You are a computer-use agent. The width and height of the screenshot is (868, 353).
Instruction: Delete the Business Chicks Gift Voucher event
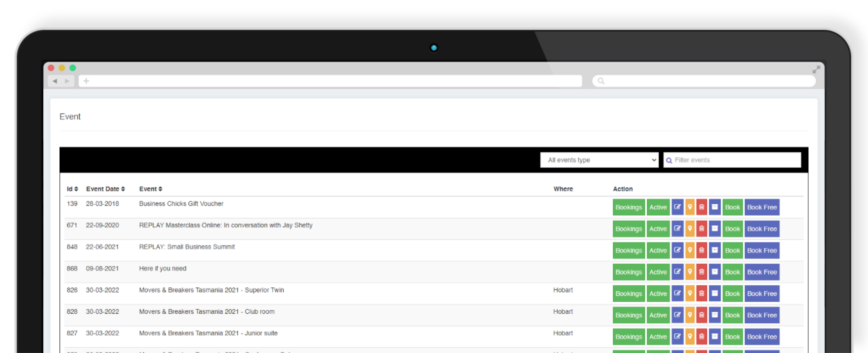tap(702, 207)
